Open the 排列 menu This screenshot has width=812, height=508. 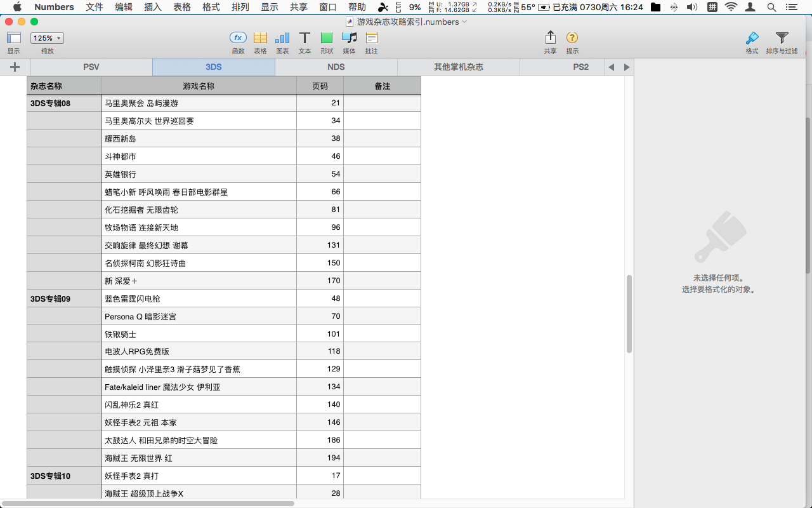click(240, 7)
